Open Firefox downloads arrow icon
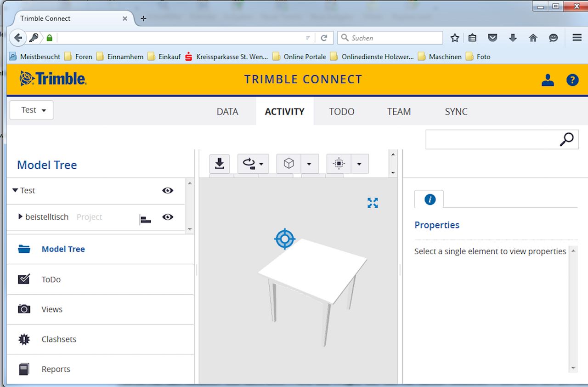588x387 pixels. [x=513, y=38]
